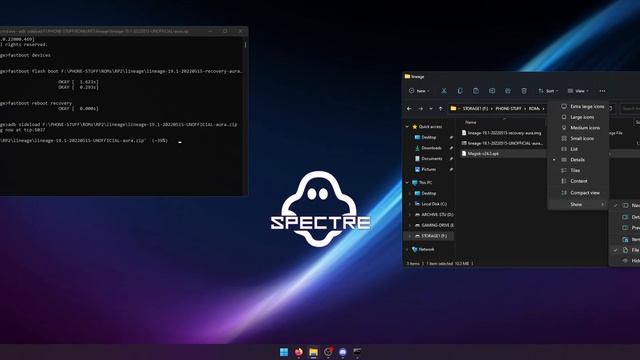Choose Extra large icons view
Viewport: 640px width, 360px height.
tap(578, 106)
